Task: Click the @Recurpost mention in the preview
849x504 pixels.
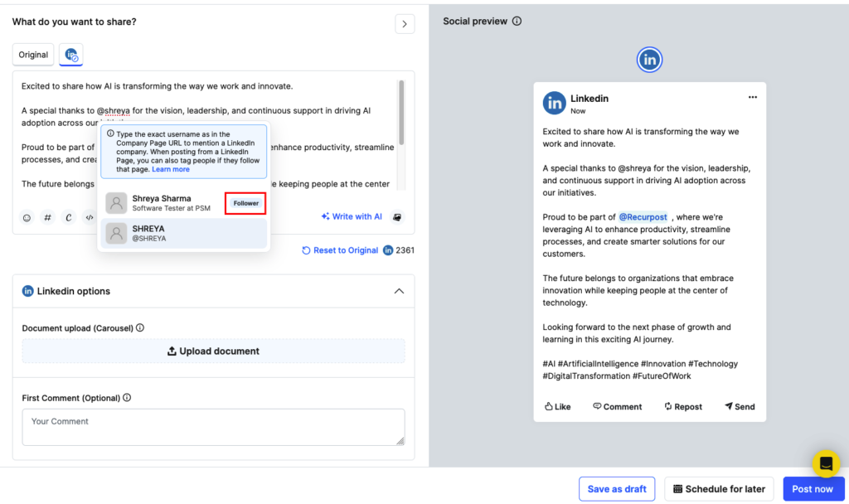Action: coord(643,217)
